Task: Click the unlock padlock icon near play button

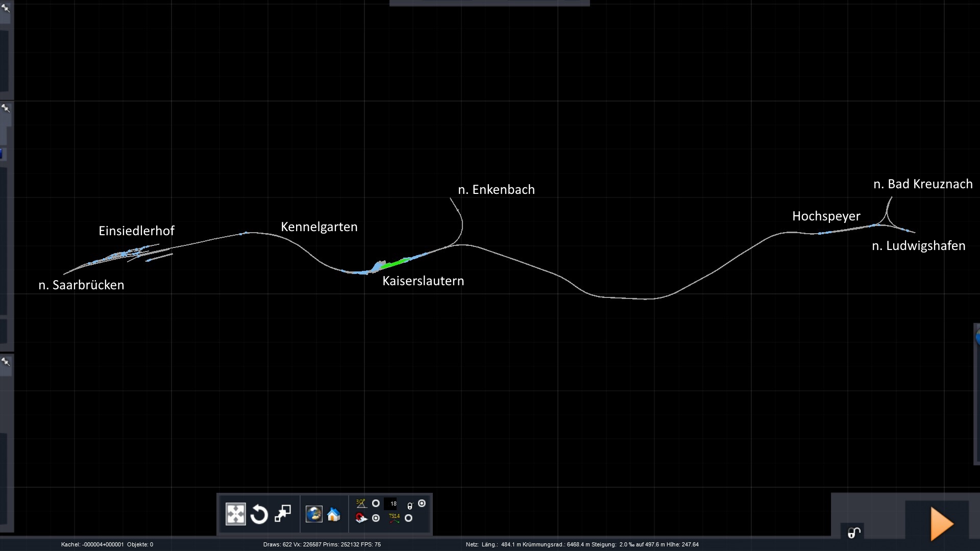Action: [x=853, y=533]
